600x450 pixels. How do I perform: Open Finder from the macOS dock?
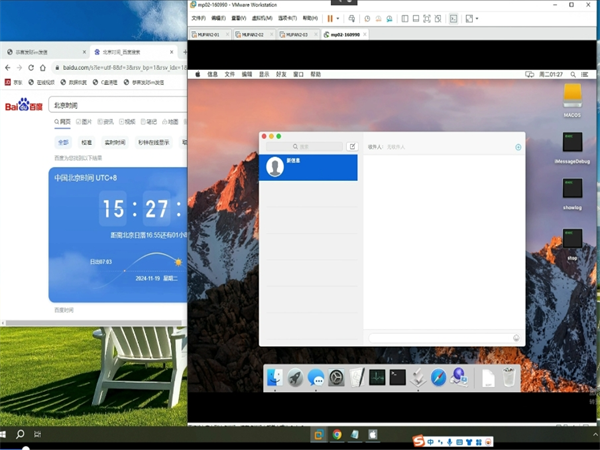pos(274,378)
